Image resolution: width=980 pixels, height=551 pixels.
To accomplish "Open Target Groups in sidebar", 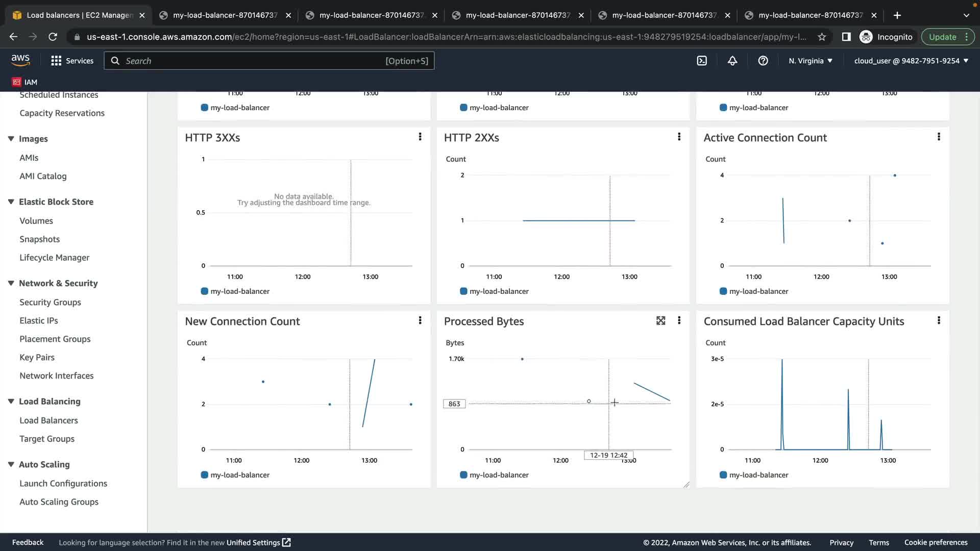I will tap(47, 439).
